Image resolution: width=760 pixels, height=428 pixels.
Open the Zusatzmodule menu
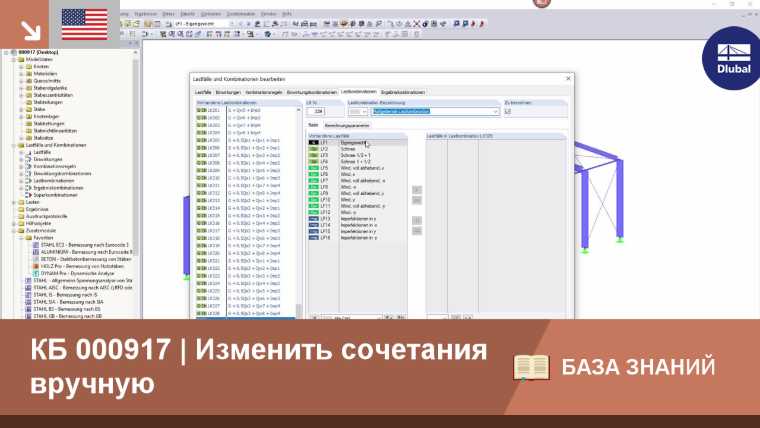coord(241,14)
